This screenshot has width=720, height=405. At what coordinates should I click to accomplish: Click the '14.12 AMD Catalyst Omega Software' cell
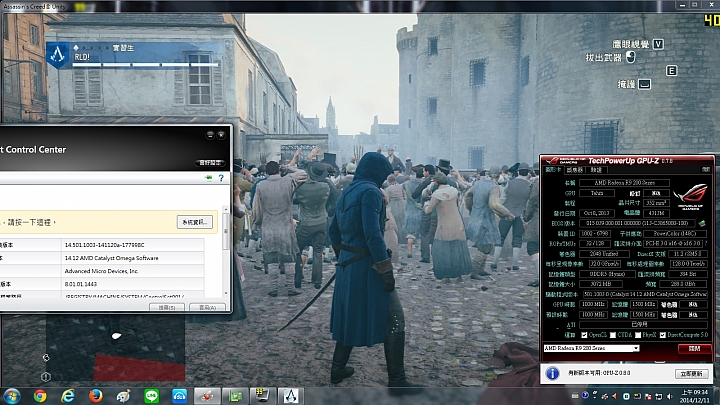point(133,258)
